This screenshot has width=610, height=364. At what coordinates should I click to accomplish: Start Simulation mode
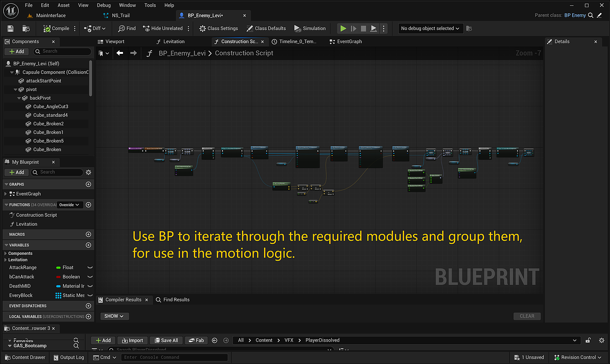(x=310, y=29)
